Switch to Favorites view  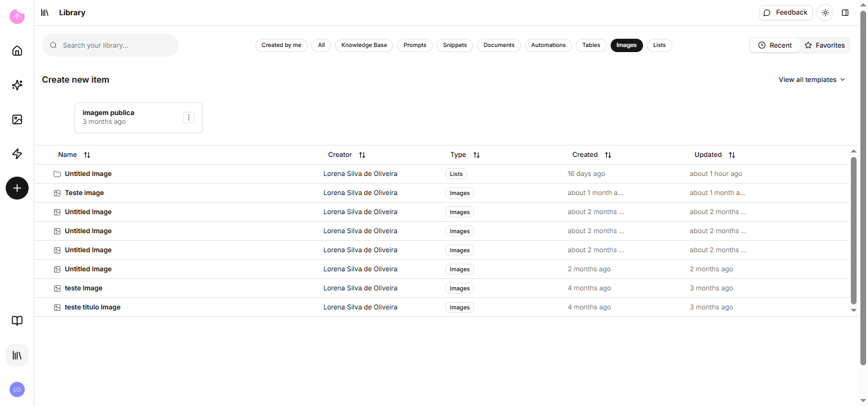tap(825, 45)
